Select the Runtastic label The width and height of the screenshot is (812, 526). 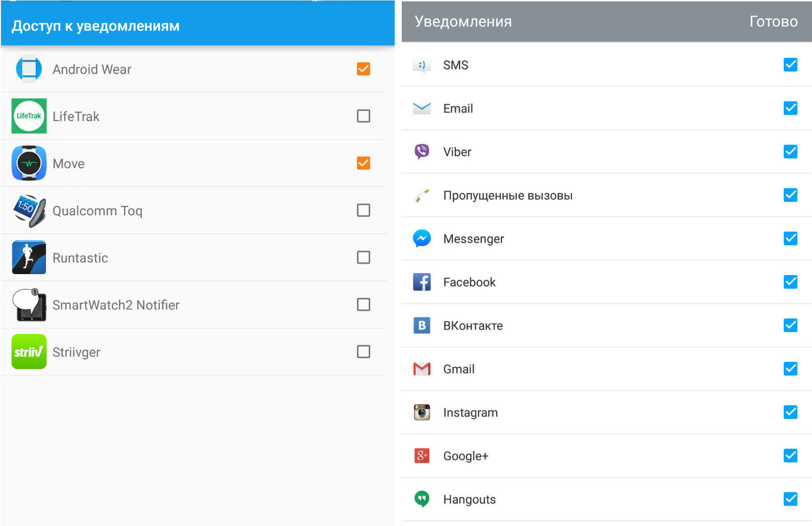pyautogui.click(x=80, y=258)
